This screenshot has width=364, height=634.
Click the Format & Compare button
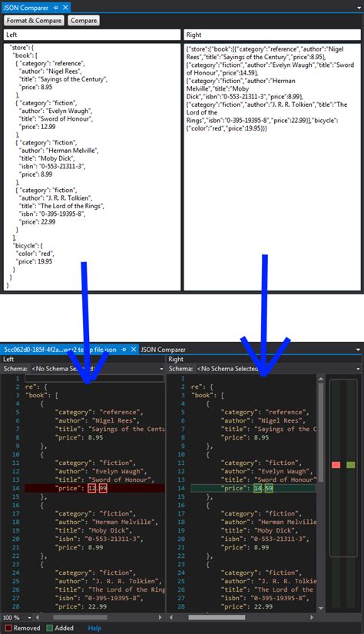click(x=34, y=21)
